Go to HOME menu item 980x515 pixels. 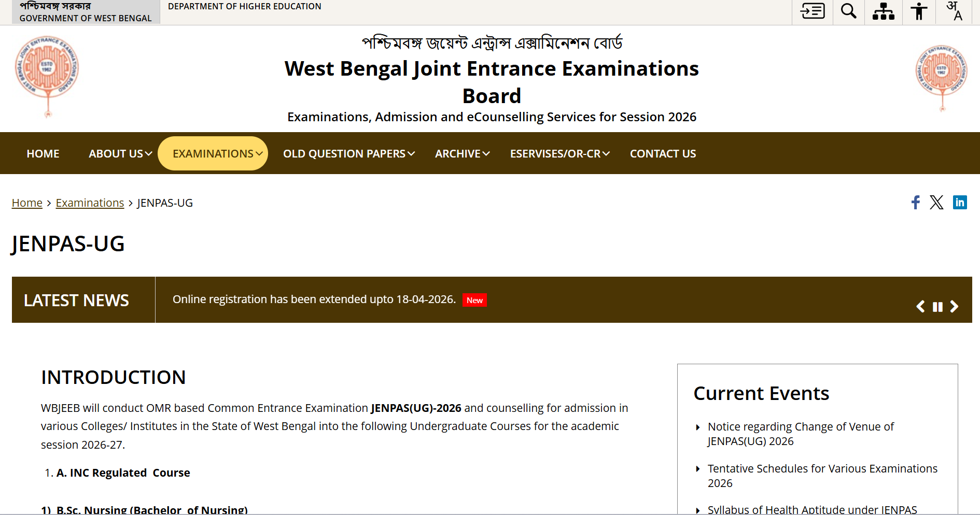[x=43, y=154]
